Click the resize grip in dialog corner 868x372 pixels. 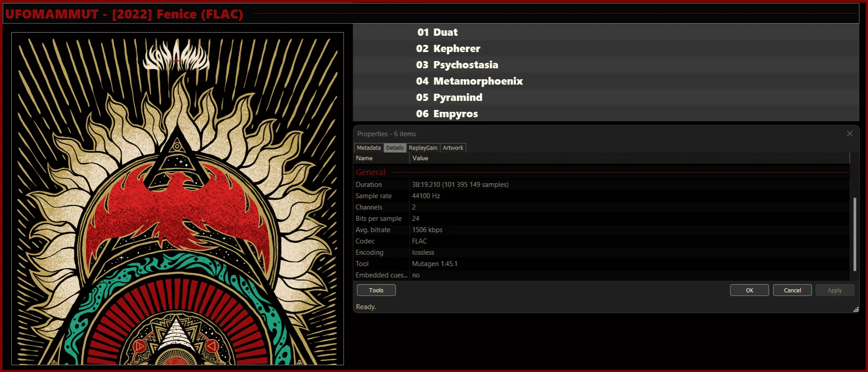coord(856,310)
